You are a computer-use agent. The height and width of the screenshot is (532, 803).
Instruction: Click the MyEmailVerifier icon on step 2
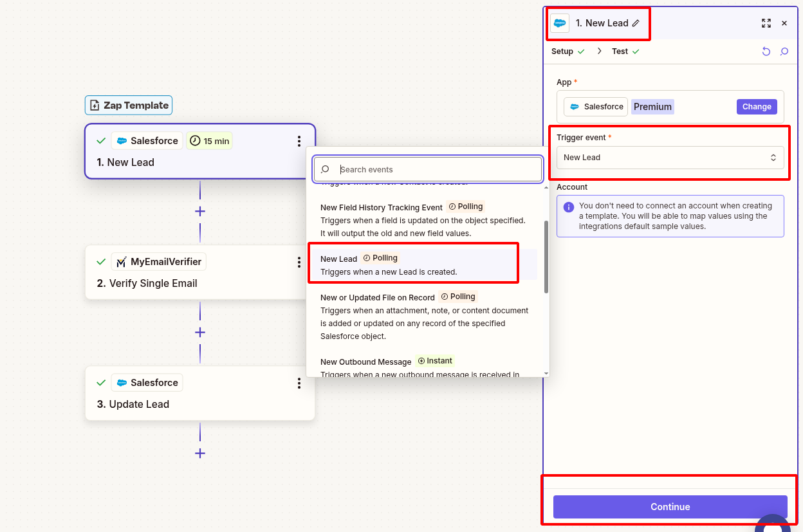tap(121, 261)
